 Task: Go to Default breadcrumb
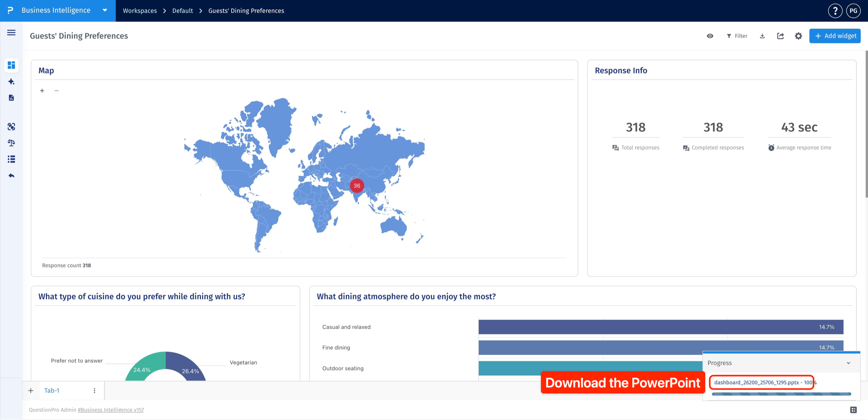(182, 11)
